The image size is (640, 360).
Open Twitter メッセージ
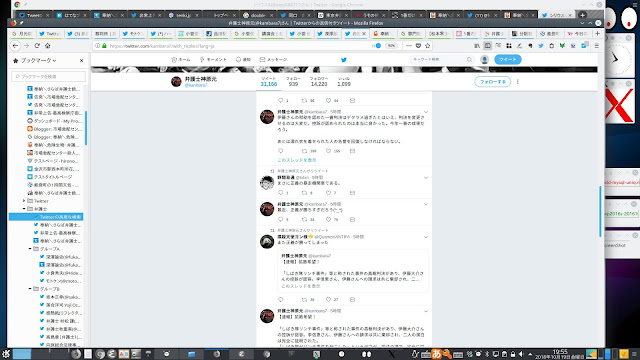[273, 60]
